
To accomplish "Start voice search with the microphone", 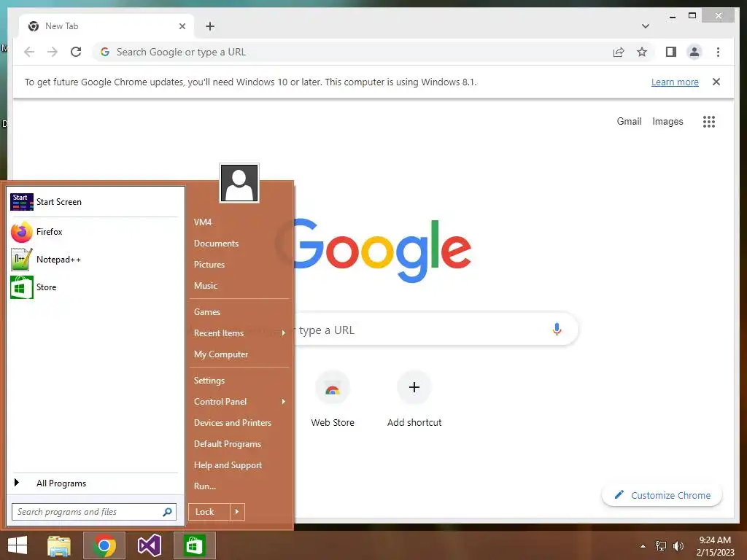I will coord(557,329).
